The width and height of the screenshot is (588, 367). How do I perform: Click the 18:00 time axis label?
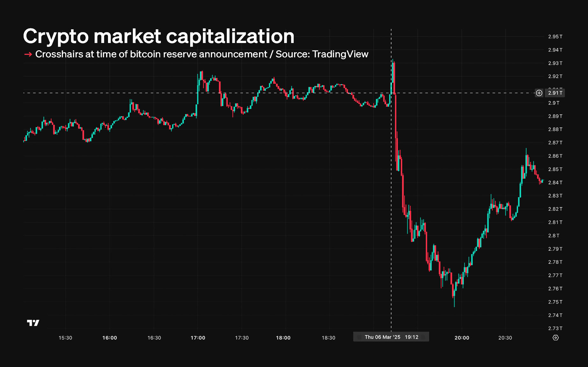click(x=283, y=338)
